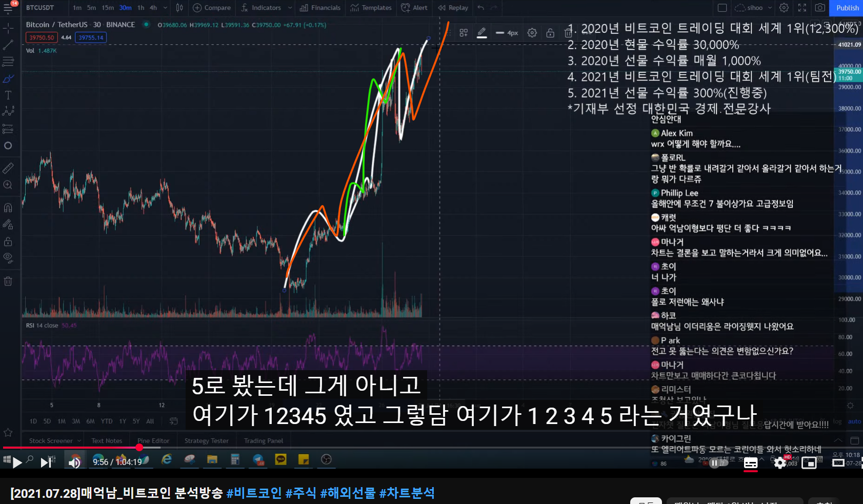863x504 pixels.
Task: Set the date range to 5D
Action: coord(47,421)
